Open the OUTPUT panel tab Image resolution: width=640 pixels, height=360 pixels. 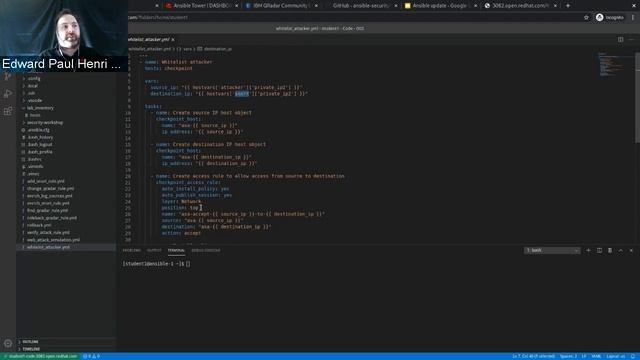[154, 250]
